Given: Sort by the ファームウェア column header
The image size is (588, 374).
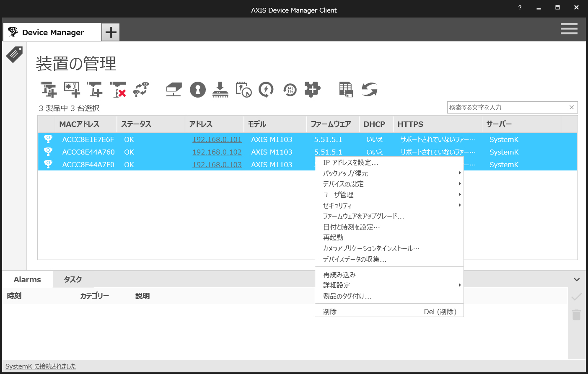Looking at the screenshot, I should point(333,124).
